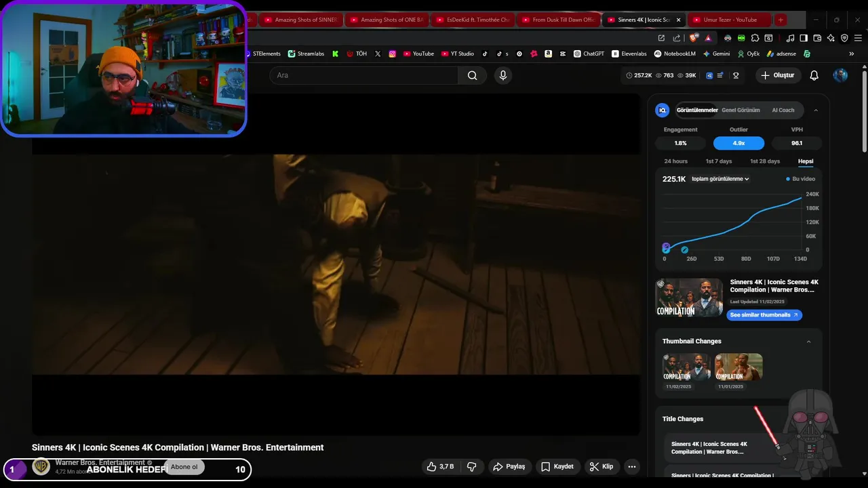The height and width of the screenshot is (488, 868).
Task: Switch to From Dusk Till Dawn tab
Action: click(558, 20)
